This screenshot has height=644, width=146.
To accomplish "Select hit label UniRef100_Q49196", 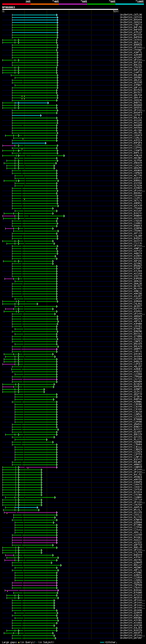I will (x=131, y=100).
